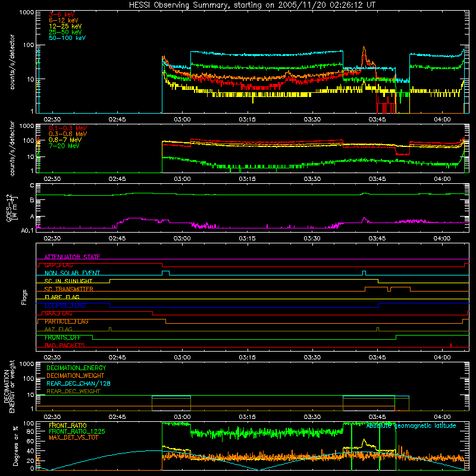476x476 pixels.
Task: Click the DECIMATION_WEIGHT legend label
Action: tap(76, 375)
